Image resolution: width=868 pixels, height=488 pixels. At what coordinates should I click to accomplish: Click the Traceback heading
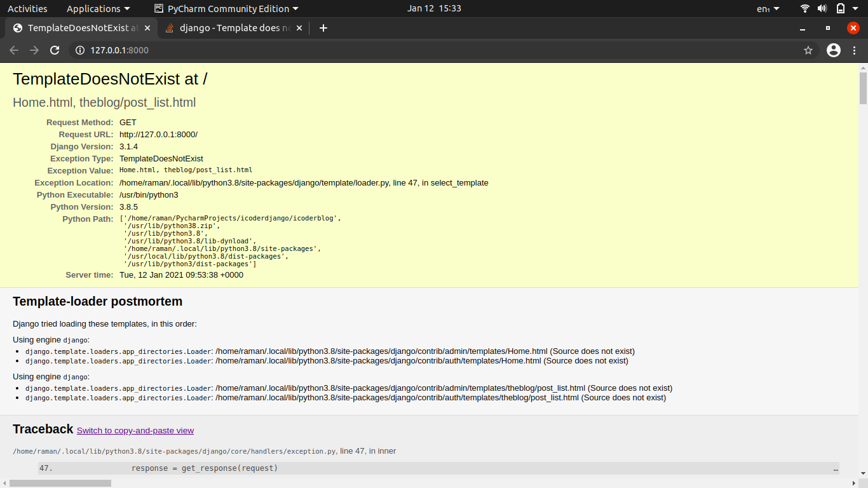tap(43, 429)
